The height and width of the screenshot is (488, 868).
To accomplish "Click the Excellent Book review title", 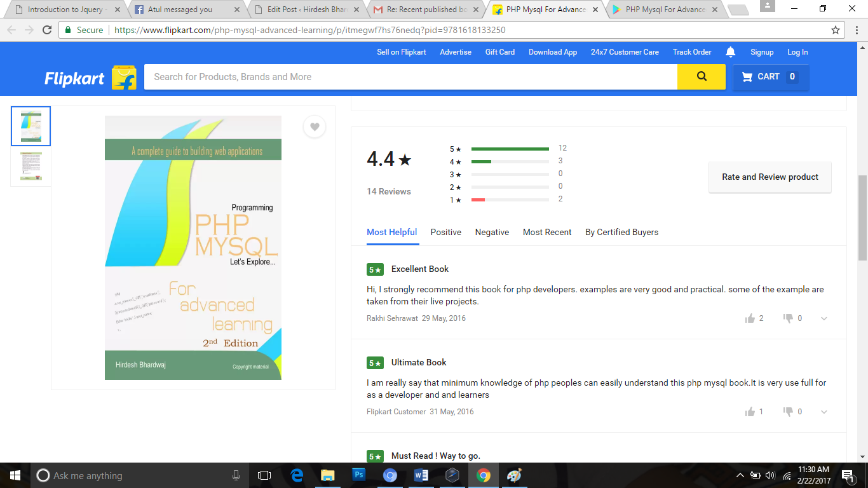I will [x=420, y=269].
